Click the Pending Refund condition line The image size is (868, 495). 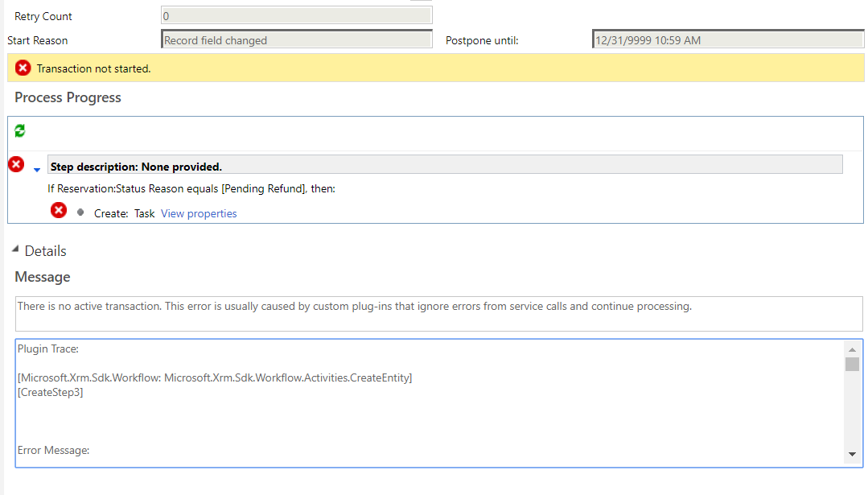click(x=191, y=189)
